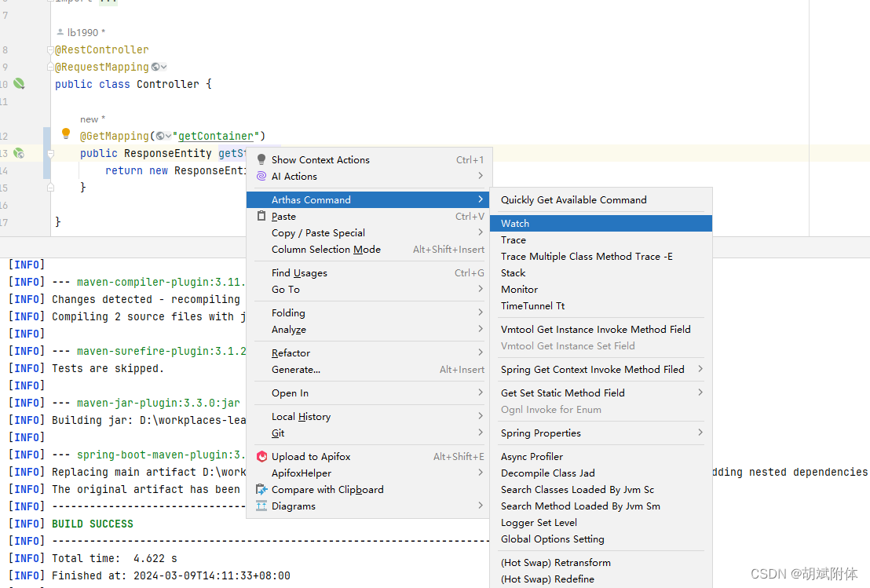Click the Upload to Apifox logo icon
870x588 pixels.
(262, 457)
